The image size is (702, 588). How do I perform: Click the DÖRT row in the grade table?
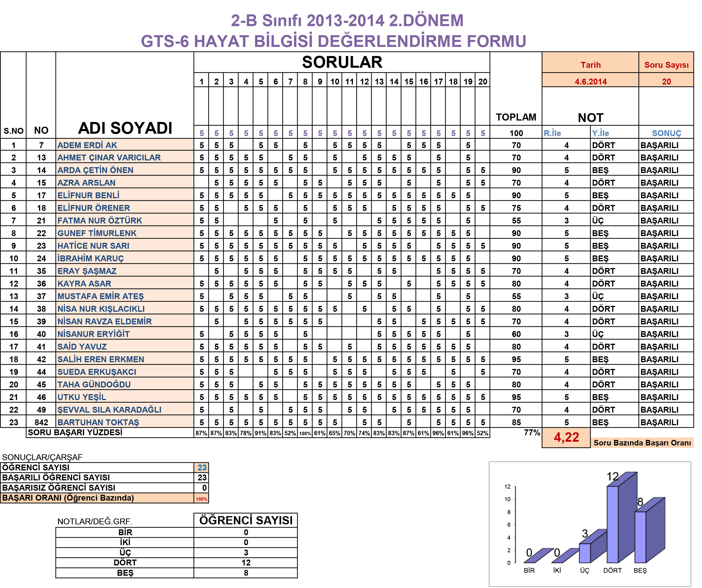[176, 563]
